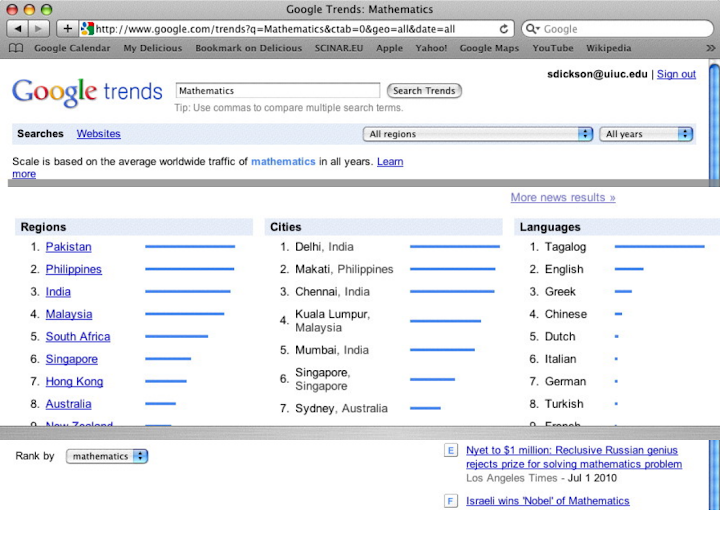The width and height of the screenshot is (720, 540).
Task: Open the Pakistan region link
Action: pos(68,247)
